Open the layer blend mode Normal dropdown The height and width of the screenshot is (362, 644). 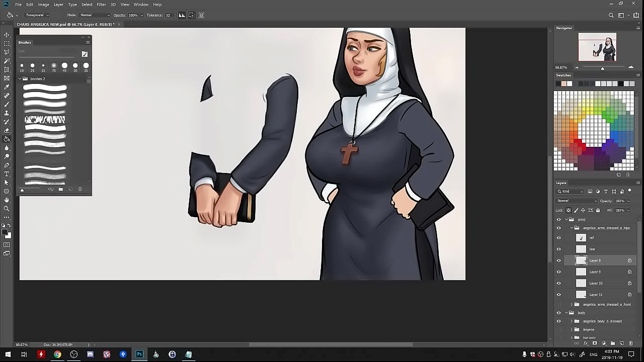pyautogui.click(x=577, y=201)
